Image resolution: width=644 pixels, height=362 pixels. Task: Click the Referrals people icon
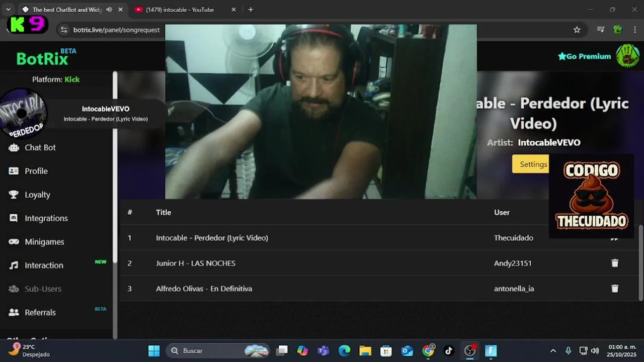point(14,312)
